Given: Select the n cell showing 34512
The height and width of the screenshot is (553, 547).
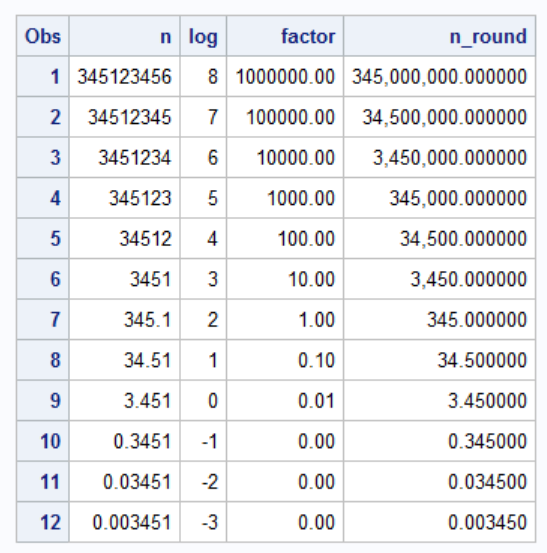Looking at the screenshot, I should [x=124, y=238].
